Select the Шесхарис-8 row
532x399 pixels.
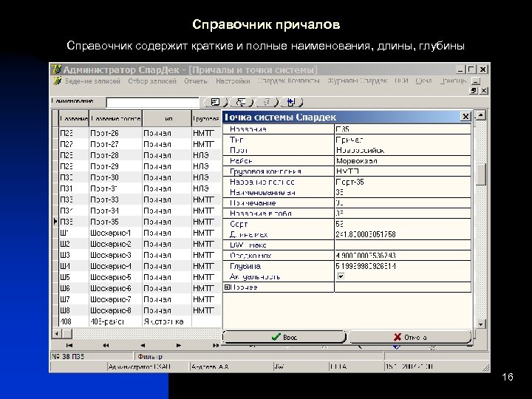(x=137, y=310)
